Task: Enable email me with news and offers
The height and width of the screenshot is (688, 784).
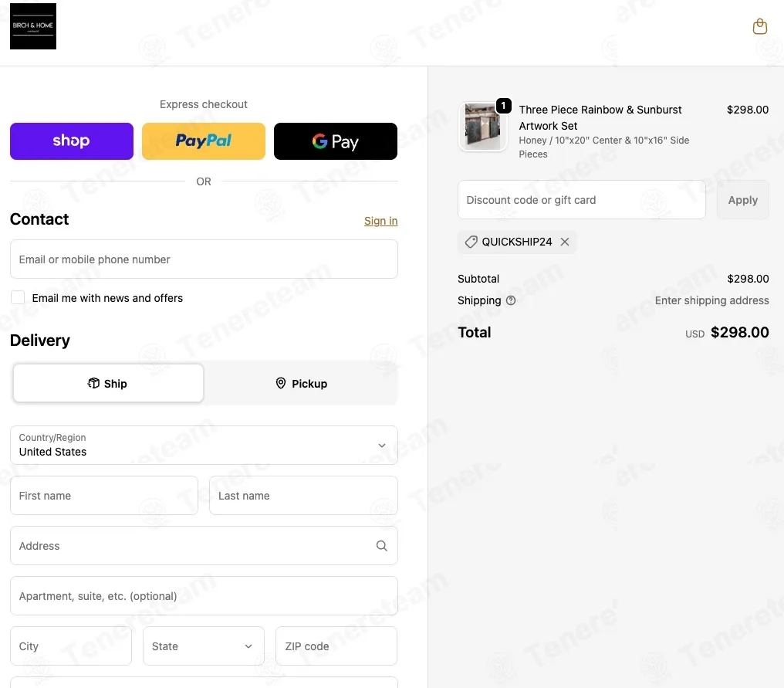Action: (18, 298)
